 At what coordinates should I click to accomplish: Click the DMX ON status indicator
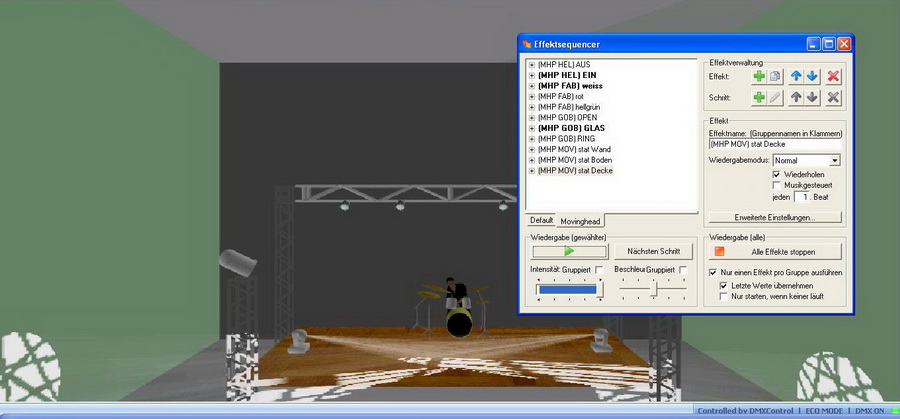click(869, 411)
